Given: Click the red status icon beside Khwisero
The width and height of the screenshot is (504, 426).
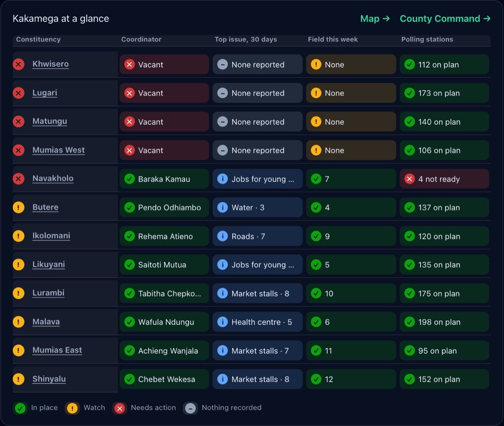Looking at the screenshot, I should pos(18,64).
